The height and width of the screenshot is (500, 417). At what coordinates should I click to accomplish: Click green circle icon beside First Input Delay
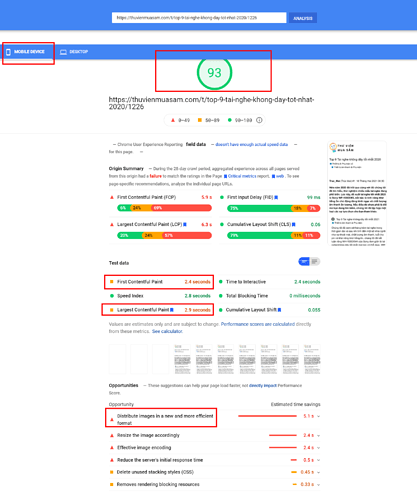point(222,197)
